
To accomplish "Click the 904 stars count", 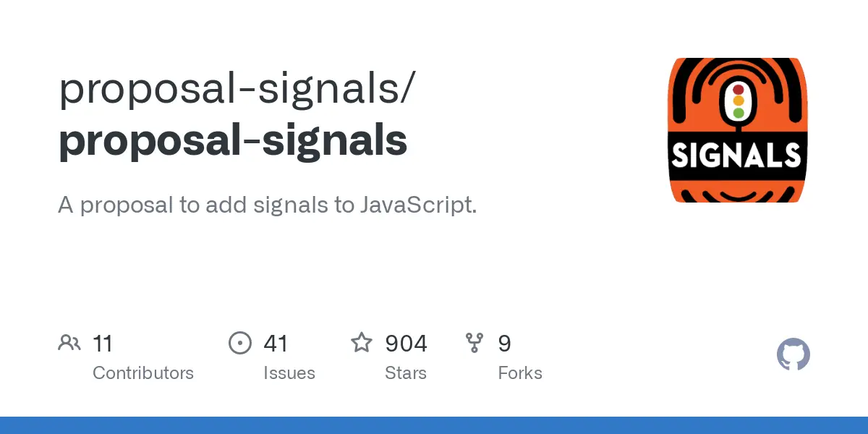I will (x=406, y=343).
